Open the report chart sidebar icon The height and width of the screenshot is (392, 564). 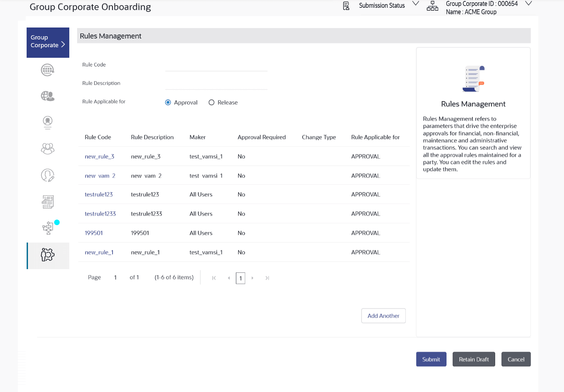(x=48, y=201)
